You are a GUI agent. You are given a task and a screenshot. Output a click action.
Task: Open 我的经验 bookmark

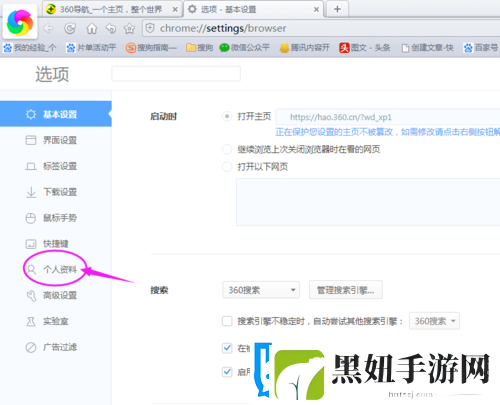30,48
